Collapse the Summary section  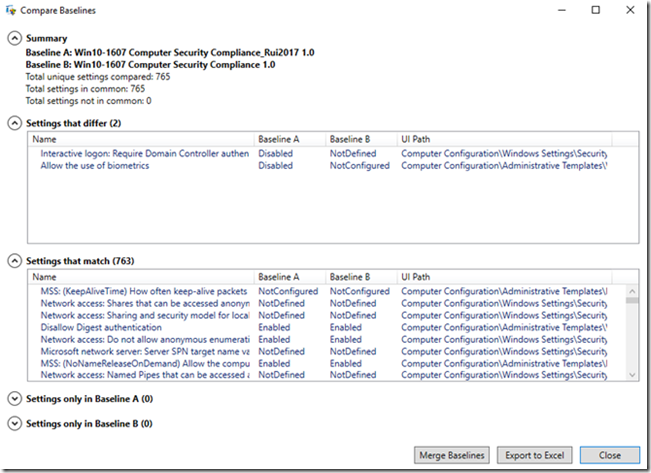pyautogui.click(x=15, y=38)
